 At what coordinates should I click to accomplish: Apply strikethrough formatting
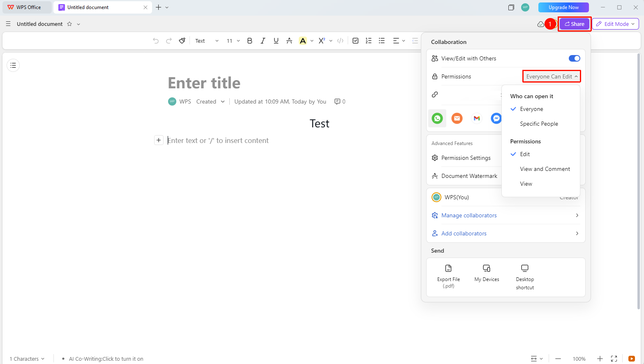click(x=289, y=41)
